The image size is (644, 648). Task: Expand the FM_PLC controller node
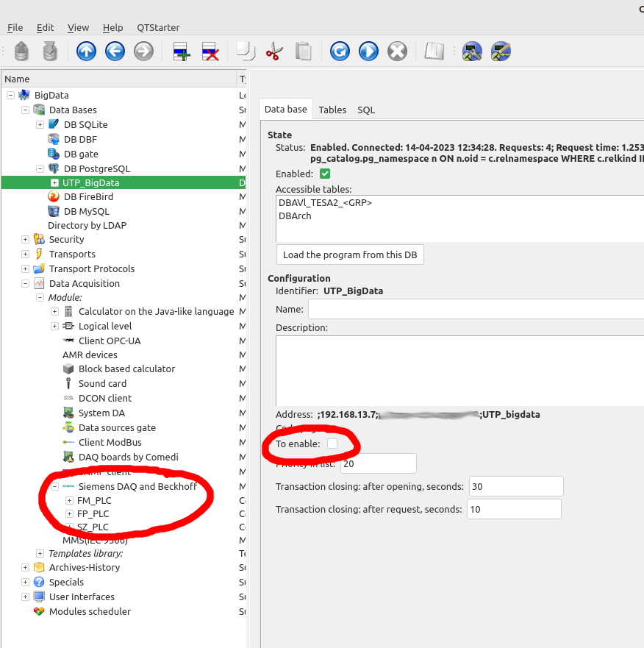tap(70, 501)
